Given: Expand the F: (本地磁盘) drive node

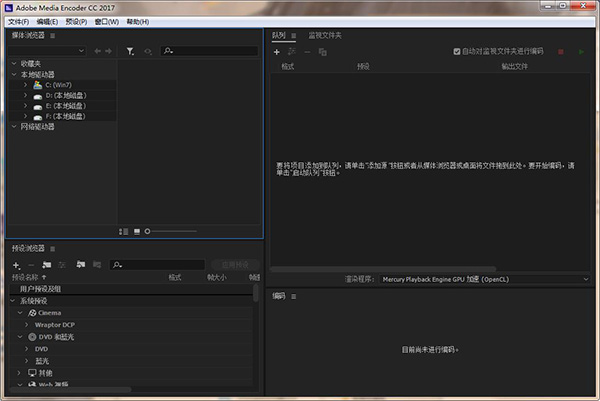Looking at the screenshot, I should tap(25, 116).
